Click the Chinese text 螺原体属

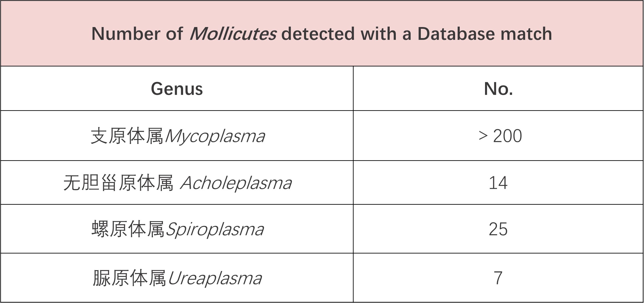tap(128, 229)
